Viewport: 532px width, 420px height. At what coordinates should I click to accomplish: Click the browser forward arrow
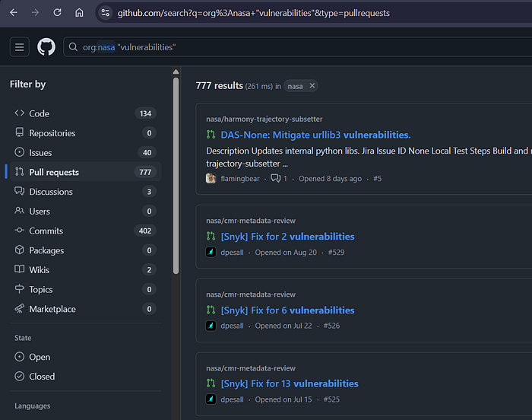[x=35, y=13]
